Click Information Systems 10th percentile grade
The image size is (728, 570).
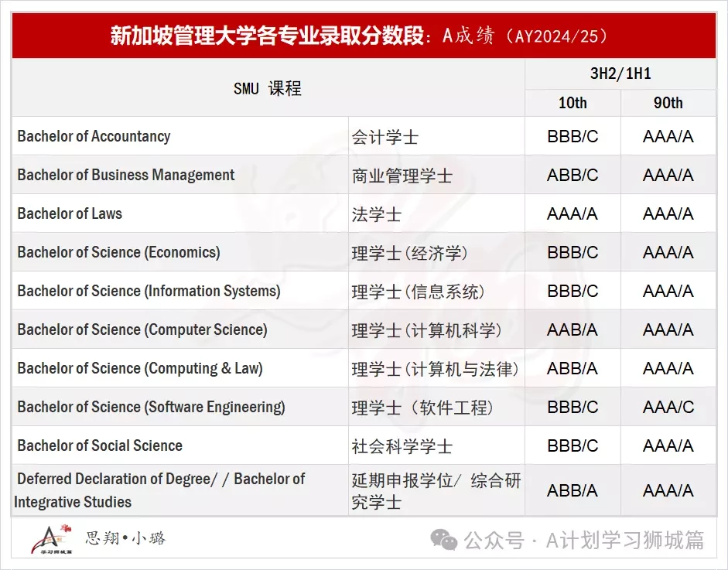[x=572, y=291]
